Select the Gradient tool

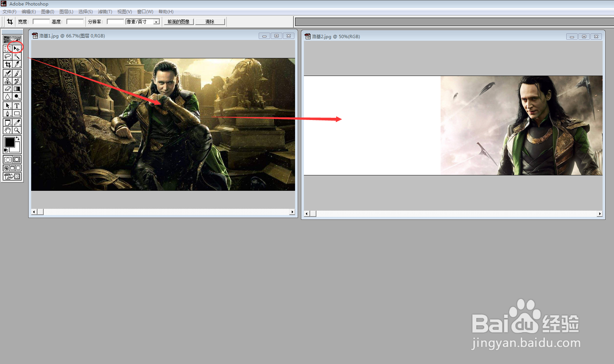(x=17, y=89)
